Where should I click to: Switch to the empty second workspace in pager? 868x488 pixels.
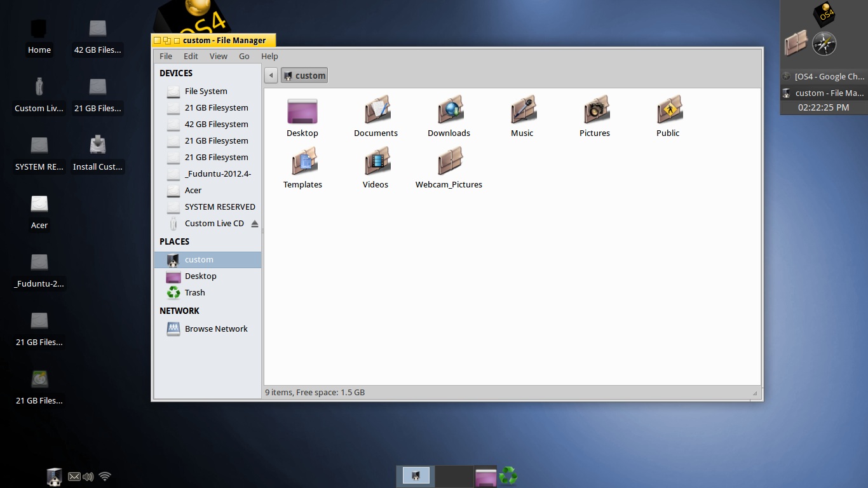pyautogui.click(x=454, y=476)
